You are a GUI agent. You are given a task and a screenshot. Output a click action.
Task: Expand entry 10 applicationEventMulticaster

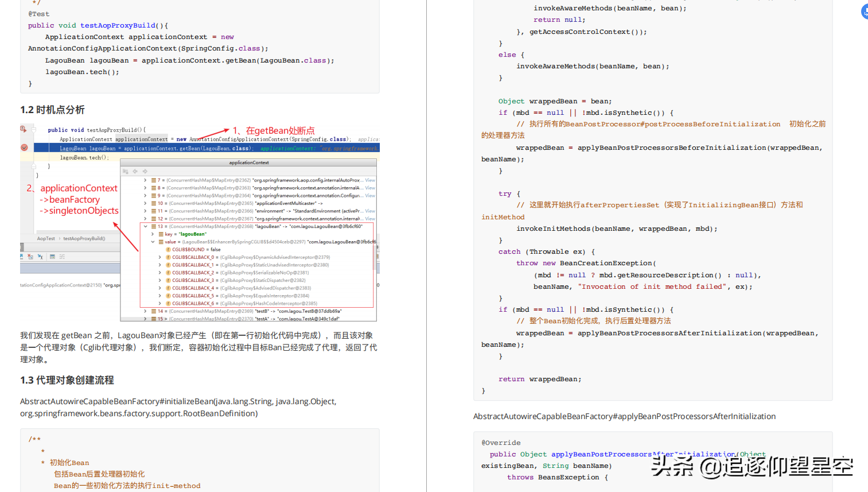tap(145, 203)
